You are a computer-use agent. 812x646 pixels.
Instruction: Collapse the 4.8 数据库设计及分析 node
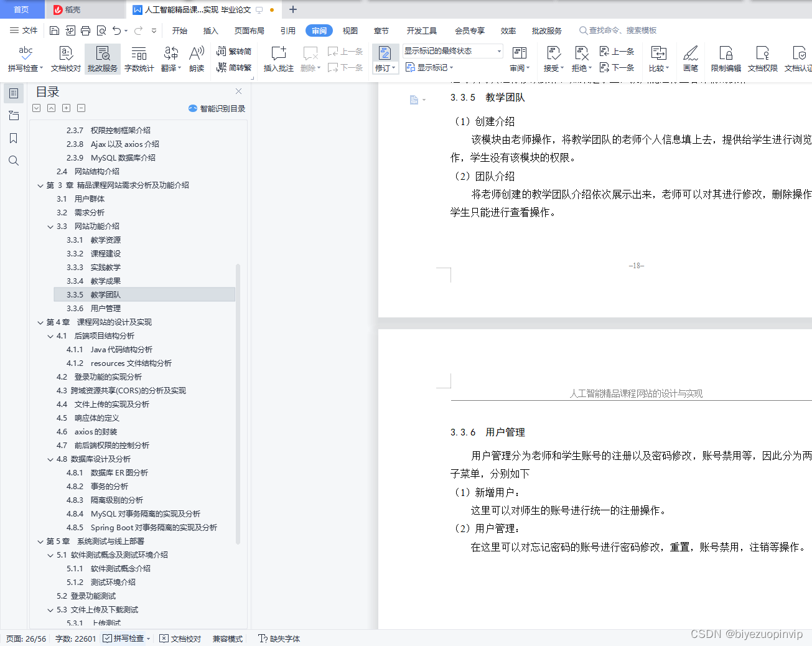pyautogui.click(x=50, y=459)
